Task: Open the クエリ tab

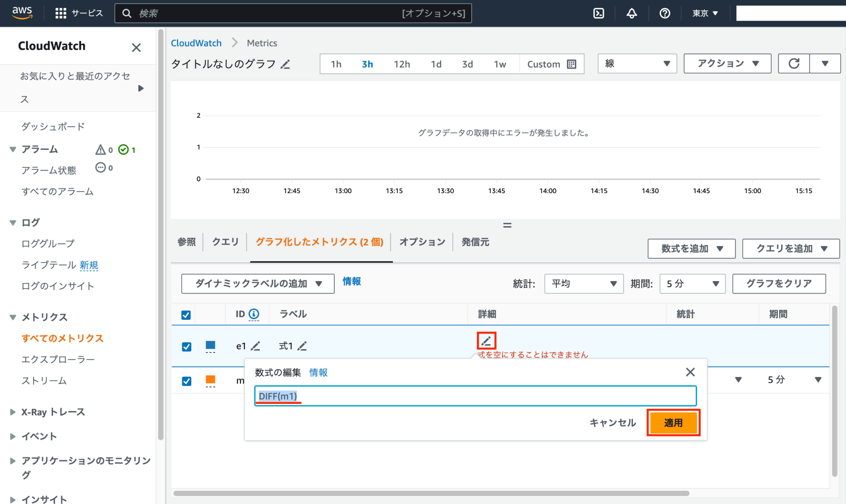Action: 225,242
